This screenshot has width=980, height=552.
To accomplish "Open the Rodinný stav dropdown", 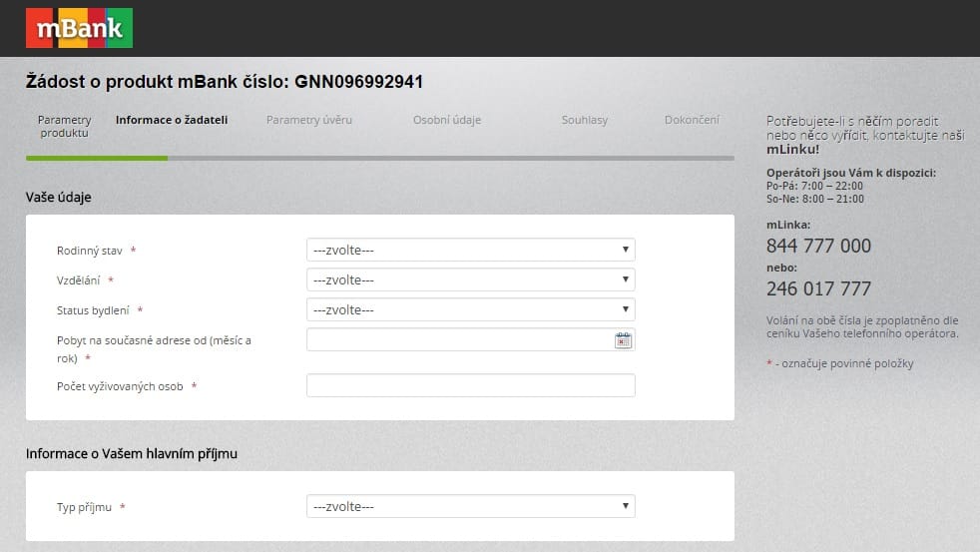I will pos(471,250).
